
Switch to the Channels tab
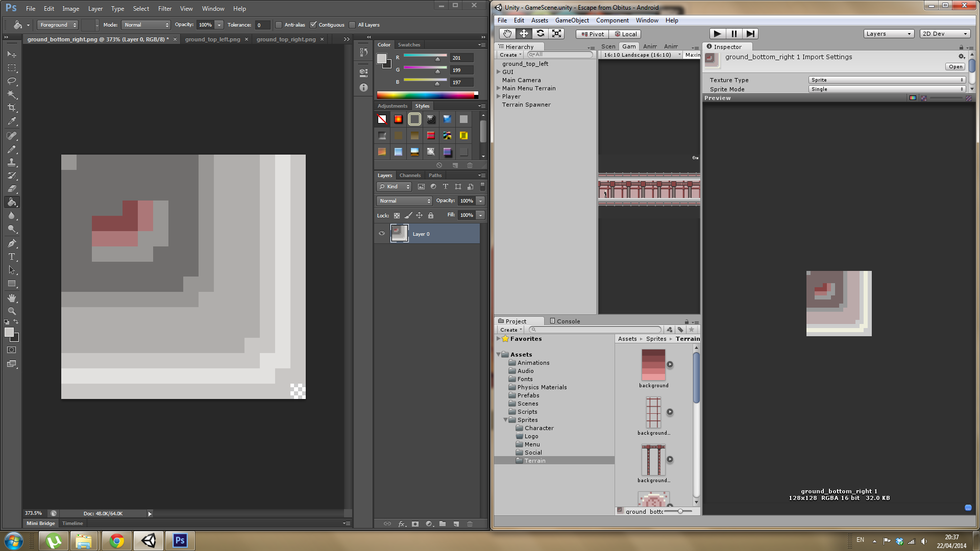(410, 175)
